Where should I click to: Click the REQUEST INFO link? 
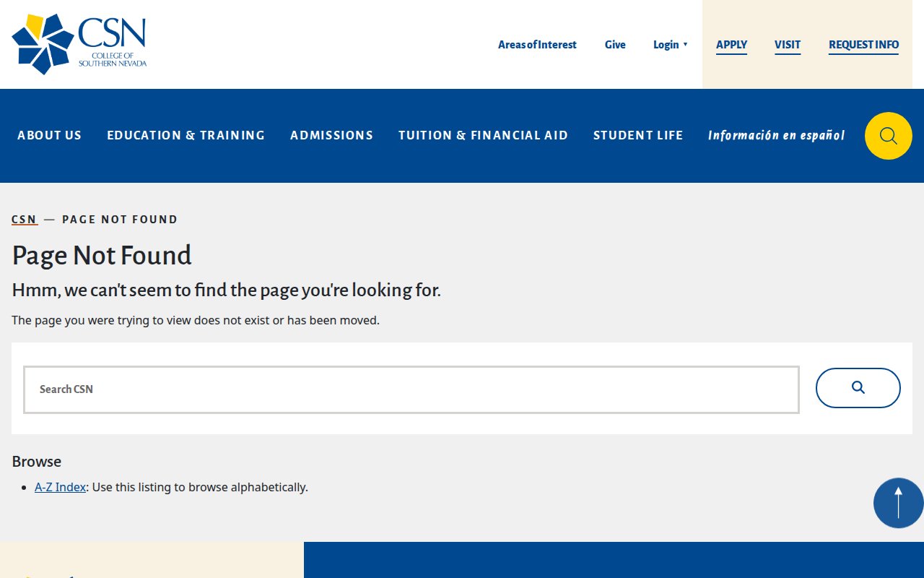click(x=863, y=45)
